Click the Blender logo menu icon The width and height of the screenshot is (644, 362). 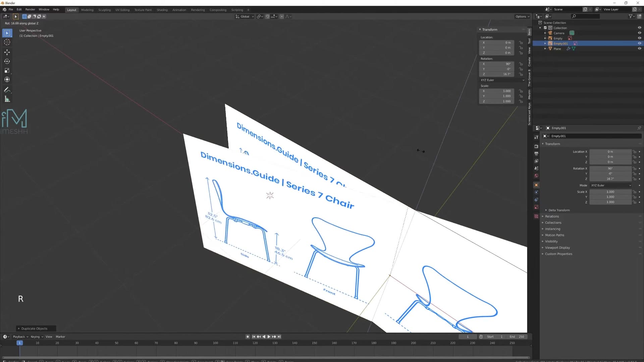4,9
